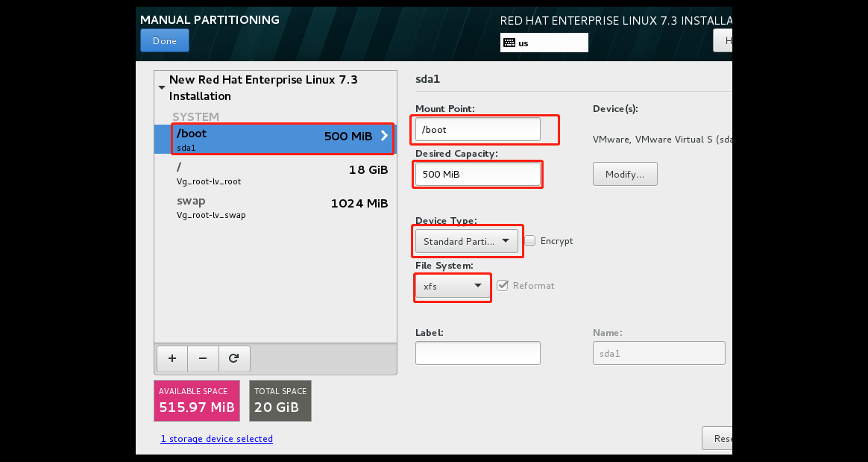This screenshot has height=462, width=868.
Task: Click the Done button
Action: pyautogui.click(x=164, y=40)
